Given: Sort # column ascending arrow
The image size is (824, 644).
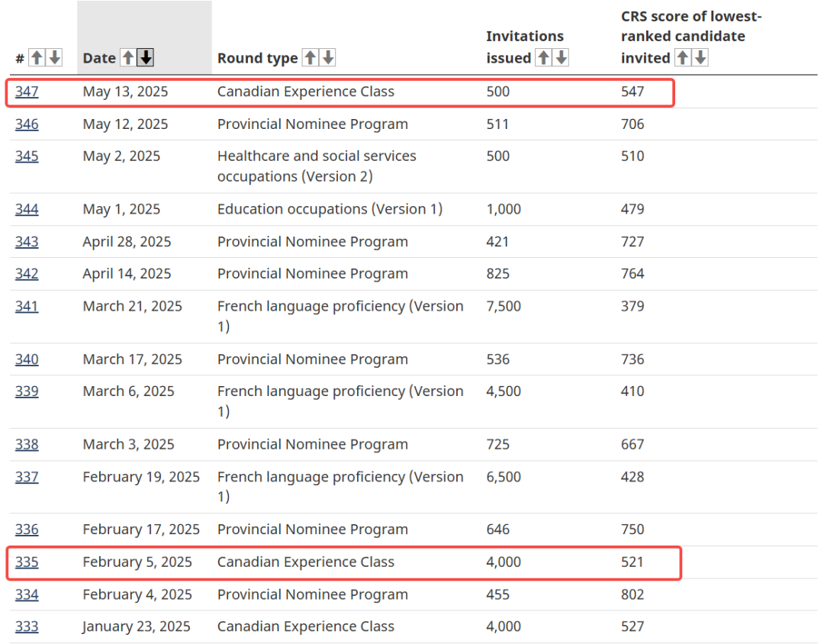Looking at the screenshot, I should 37,57.
